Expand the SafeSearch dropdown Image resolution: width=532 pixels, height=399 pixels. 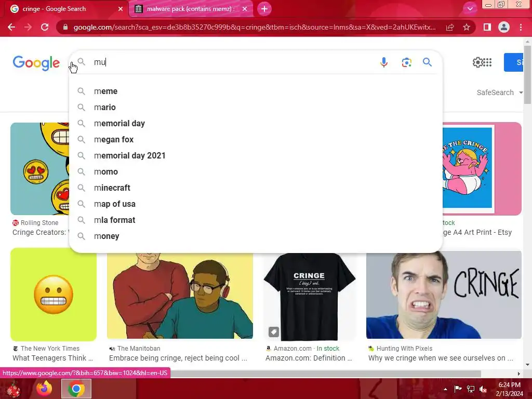click(x=499, y=92)
